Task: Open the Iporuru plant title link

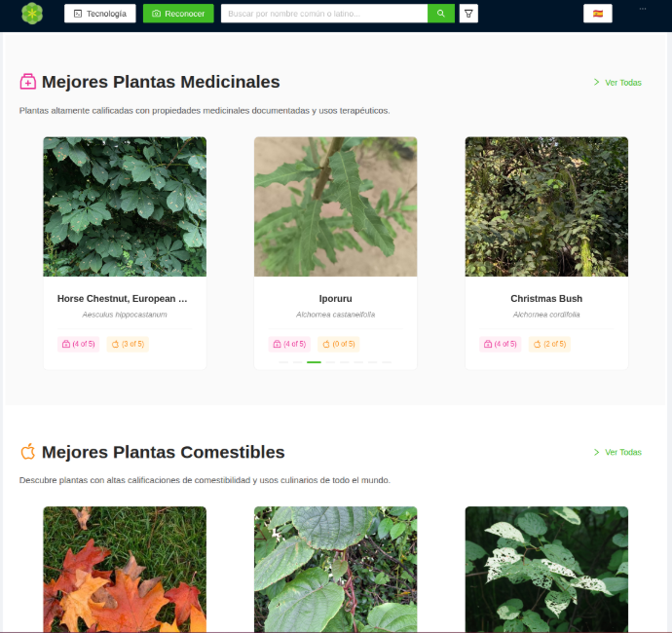Action: [336, 299]
